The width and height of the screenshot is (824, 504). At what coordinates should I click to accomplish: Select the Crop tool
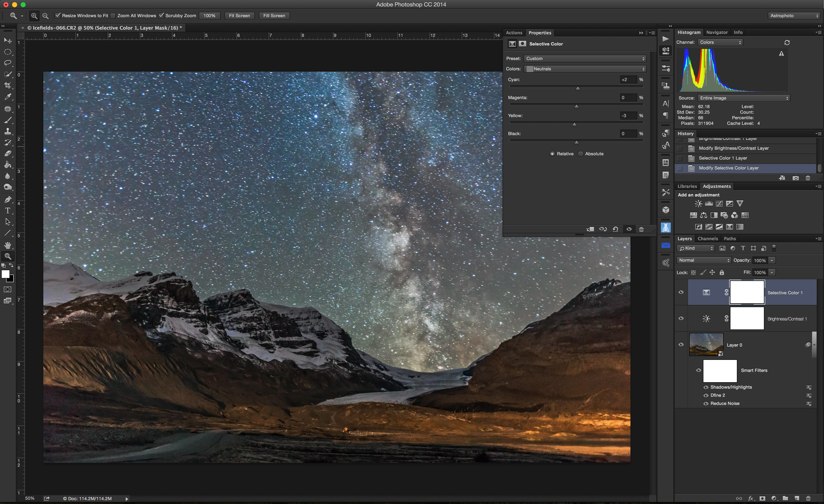tap(7, 86)
